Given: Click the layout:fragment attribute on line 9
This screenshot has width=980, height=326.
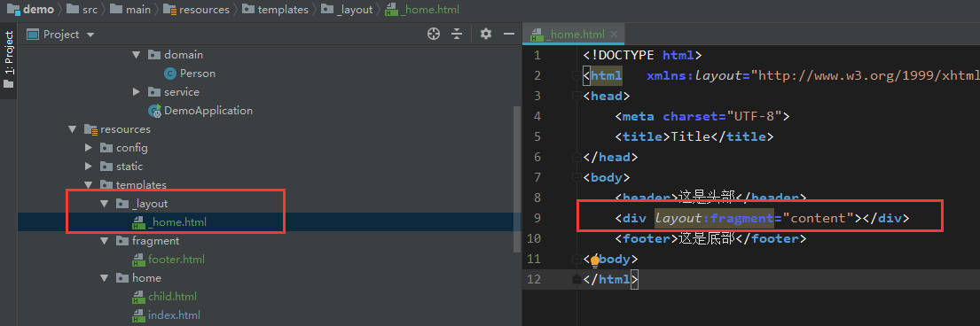Looking at the screenshot, I should coord(714,218).
